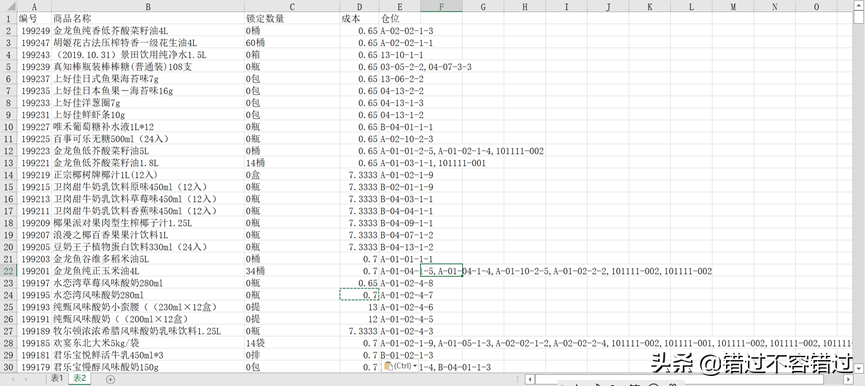Select the 14袋 quantity cell

tap(292, 343)
